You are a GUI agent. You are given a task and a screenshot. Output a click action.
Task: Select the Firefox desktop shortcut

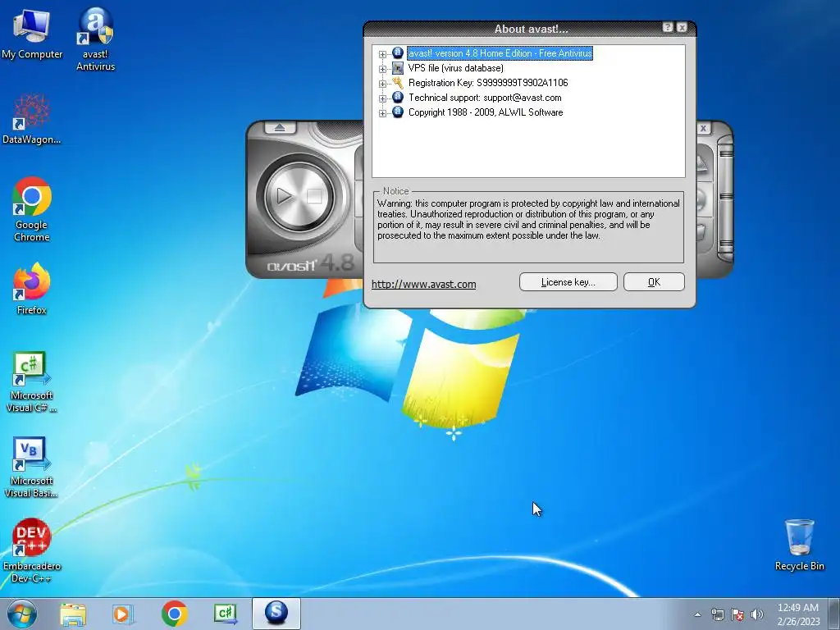click(32, 289)
